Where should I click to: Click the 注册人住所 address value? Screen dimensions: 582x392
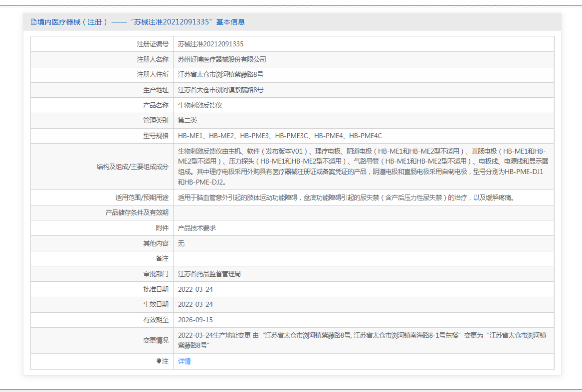click(220, 75)
